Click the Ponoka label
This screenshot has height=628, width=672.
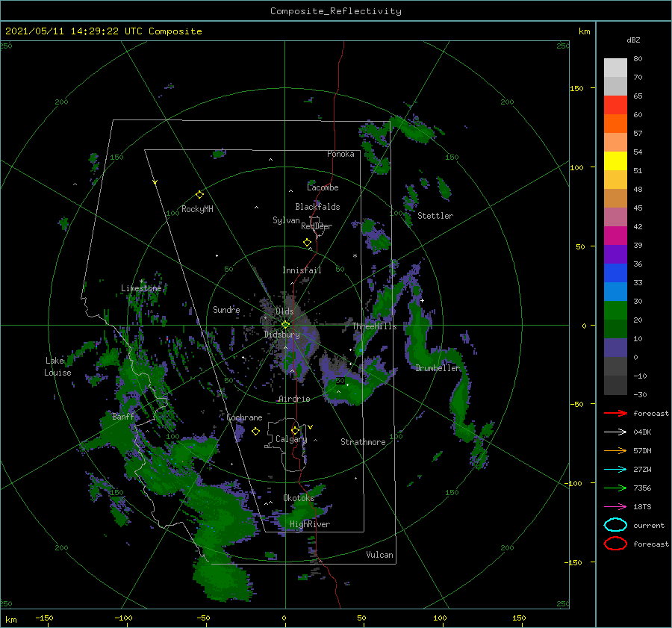(x=340, y=154)
